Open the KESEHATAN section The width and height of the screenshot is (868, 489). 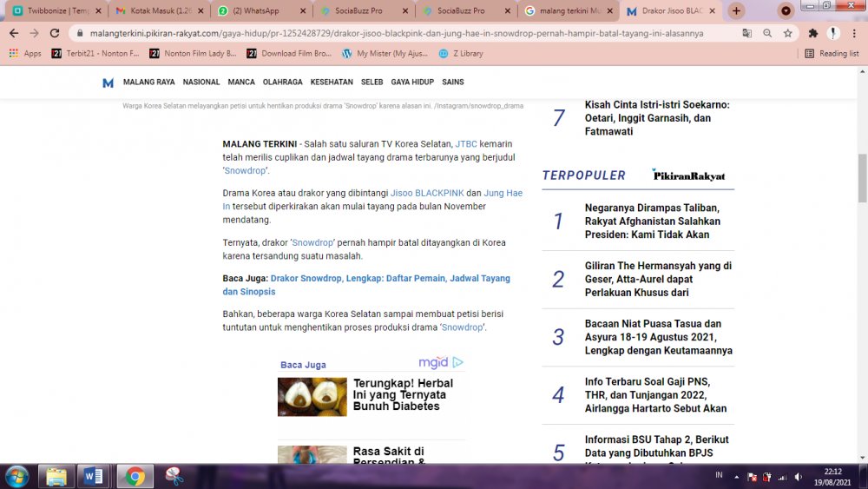(x=332, y=82)
